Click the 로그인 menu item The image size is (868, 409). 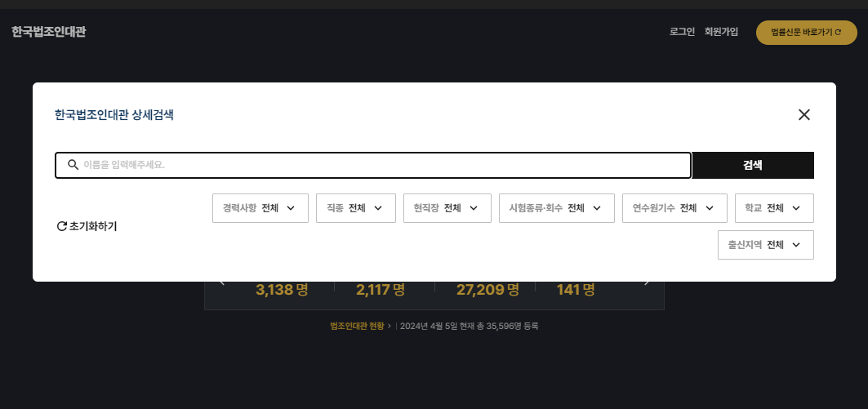(682, 32)
